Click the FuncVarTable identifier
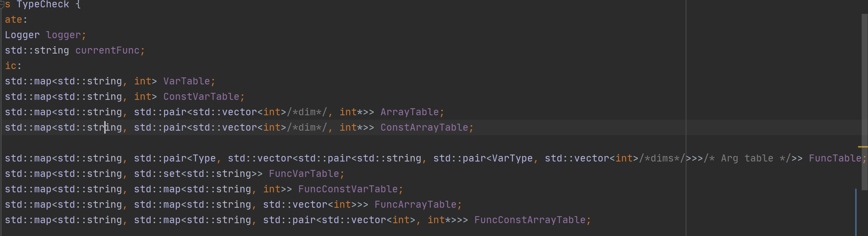Image resolution: width=868 pixels, height=236 pixels. (x=304, y=174)
